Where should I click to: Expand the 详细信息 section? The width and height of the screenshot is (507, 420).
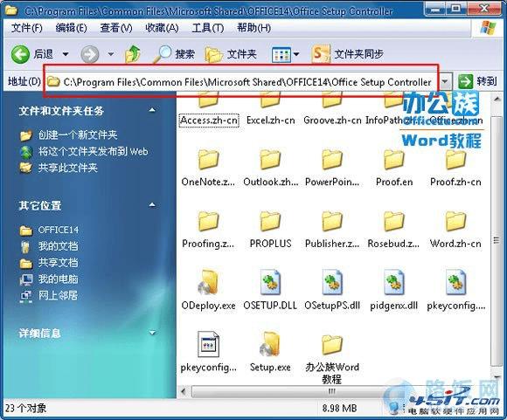[x=152, y=333]
